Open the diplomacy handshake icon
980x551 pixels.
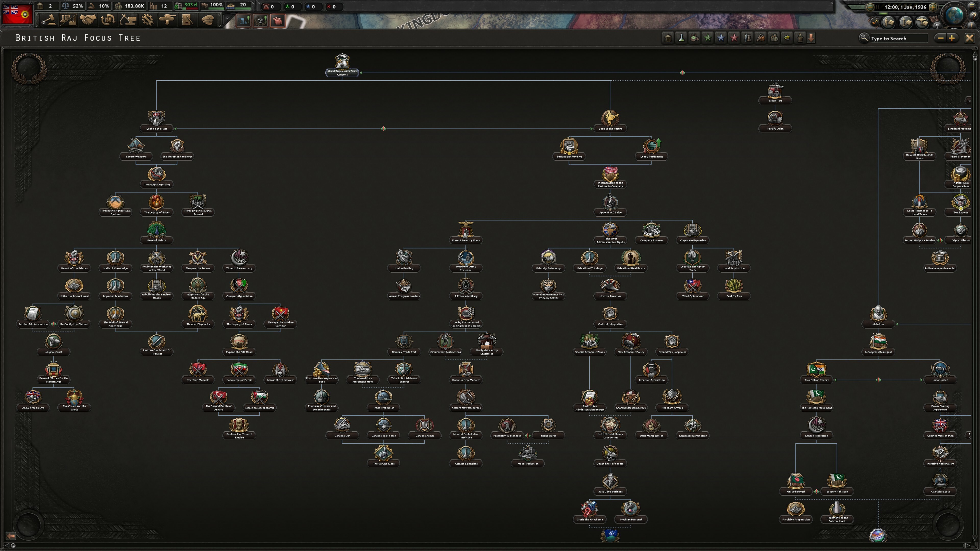coord(88,20)
